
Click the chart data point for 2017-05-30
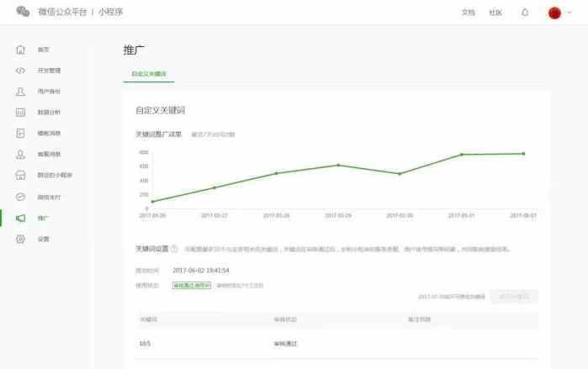pos(400,174)
